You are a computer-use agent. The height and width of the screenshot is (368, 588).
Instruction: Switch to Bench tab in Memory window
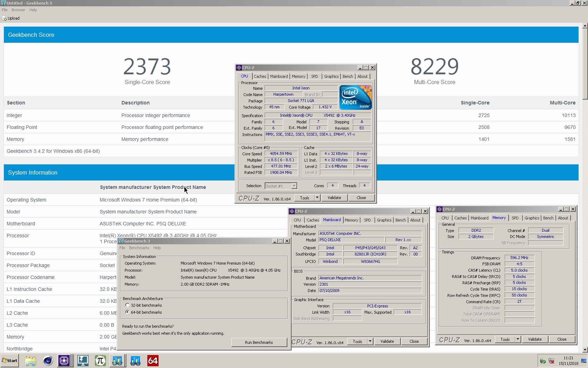coord(548,218)
